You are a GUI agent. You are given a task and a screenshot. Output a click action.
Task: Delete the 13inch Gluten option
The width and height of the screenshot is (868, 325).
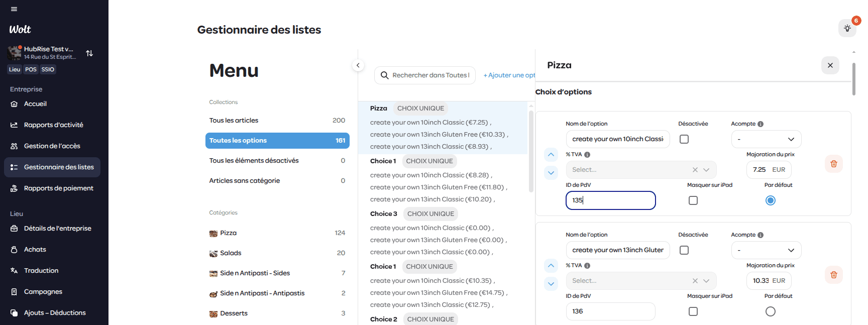(x=833, y=275)
